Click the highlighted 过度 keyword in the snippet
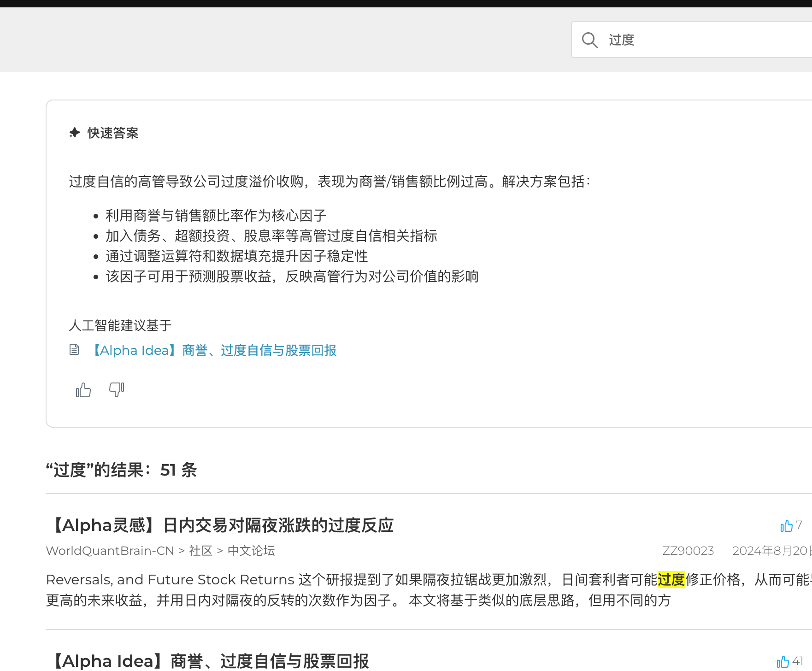The image size is (812, 671). click(x=672, y=580)
